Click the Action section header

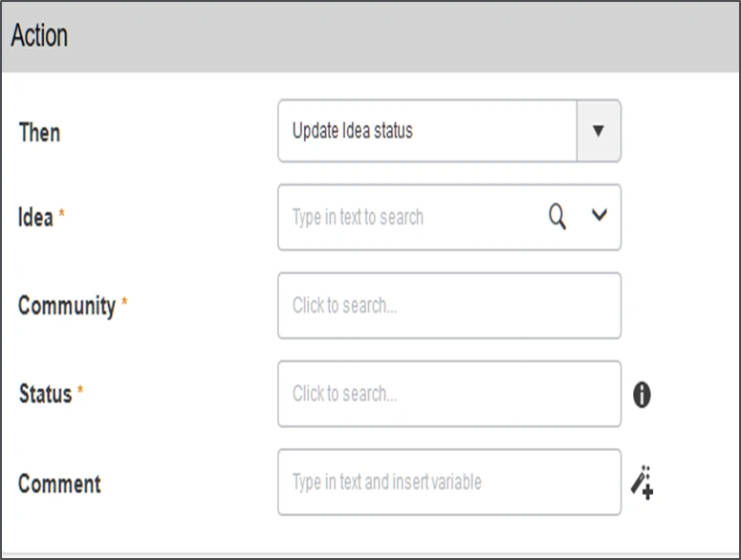coord(39,36)
